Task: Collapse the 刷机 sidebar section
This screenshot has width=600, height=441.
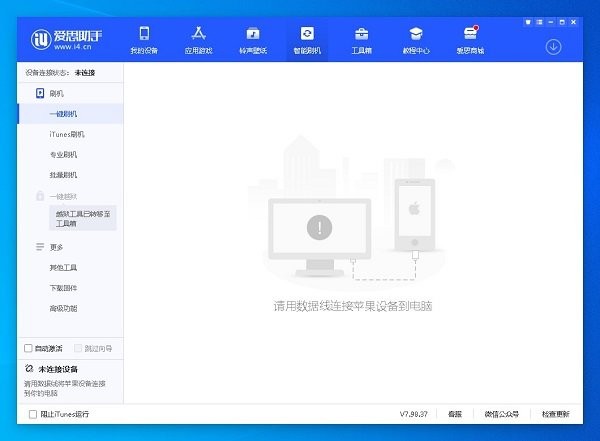Action: coord(40,93)
